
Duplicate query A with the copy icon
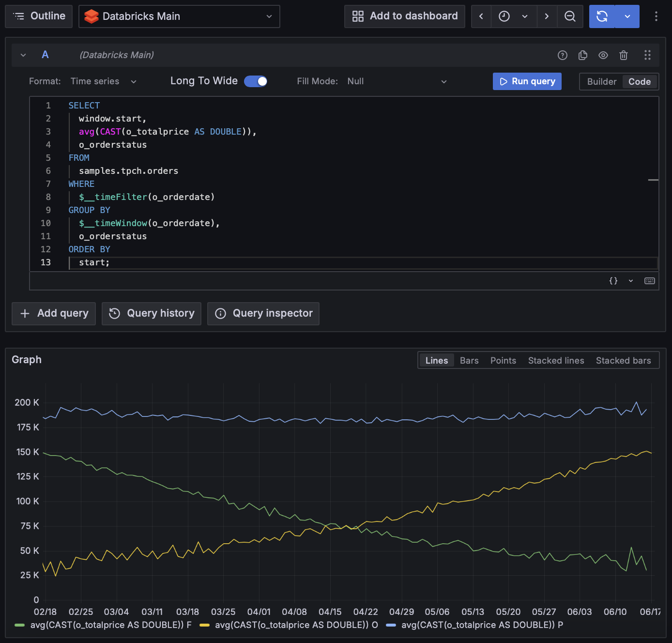click(x=583, y=55)
